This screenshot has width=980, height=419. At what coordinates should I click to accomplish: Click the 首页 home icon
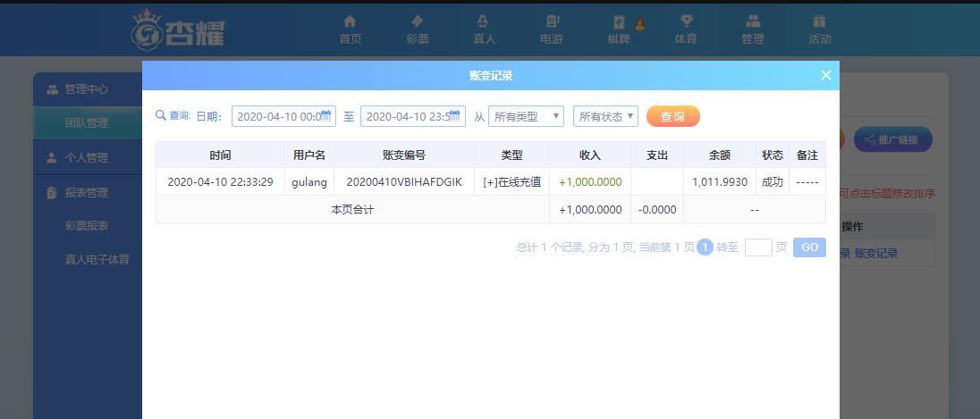point(350,22)
